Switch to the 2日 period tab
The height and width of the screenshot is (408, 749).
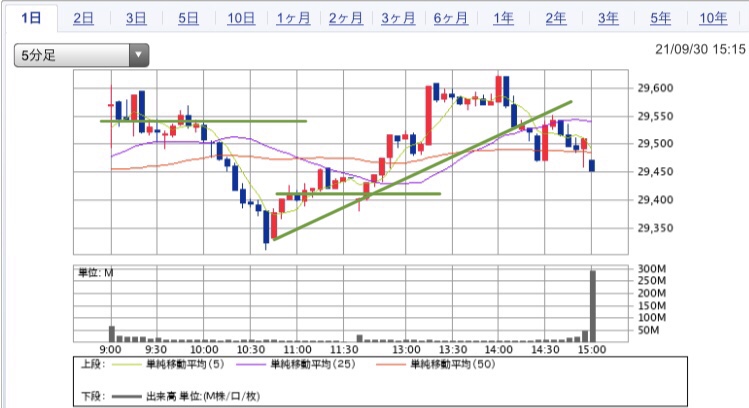[83, 18]
